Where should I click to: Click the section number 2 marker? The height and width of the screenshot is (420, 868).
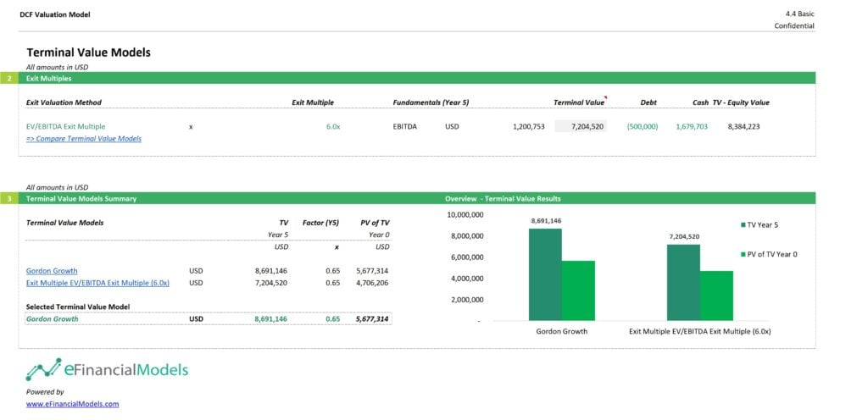9,79
